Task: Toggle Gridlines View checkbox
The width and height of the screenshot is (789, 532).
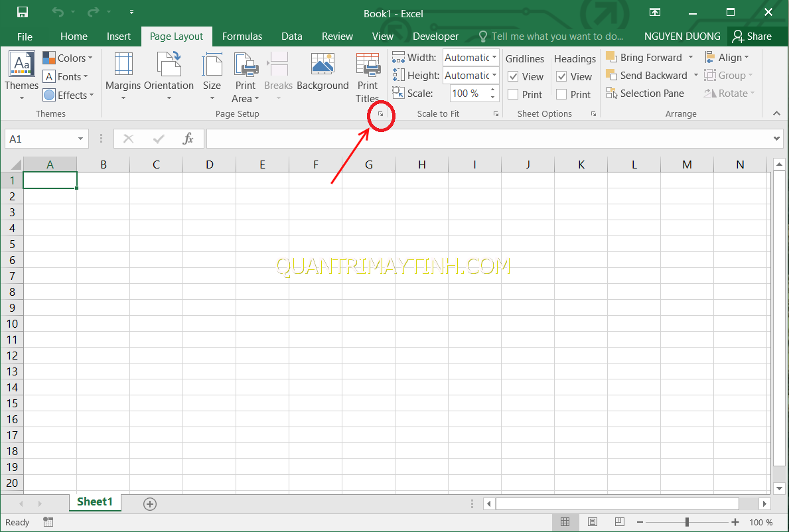Action: point(513,76)
